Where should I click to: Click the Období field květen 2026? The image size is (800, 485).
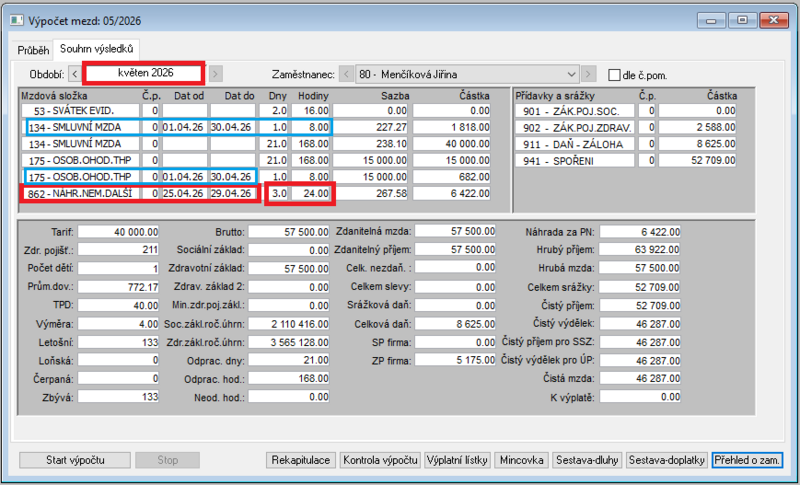pos(145,73)
